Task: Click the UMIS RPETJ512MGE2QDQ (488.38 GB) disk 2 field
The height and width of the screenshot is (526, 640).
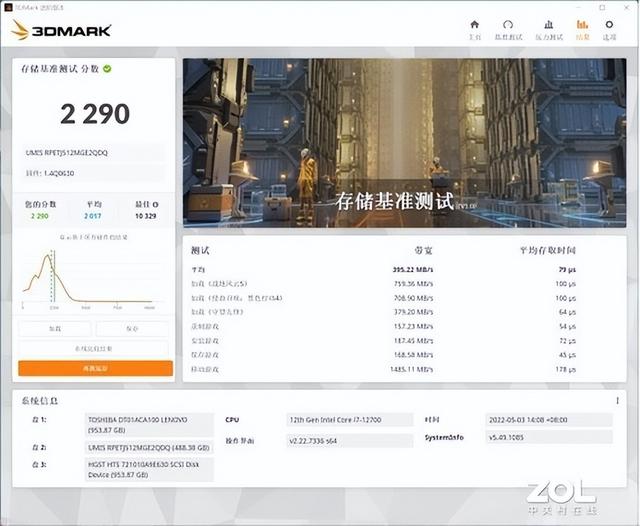Action: tap(149, 448)
